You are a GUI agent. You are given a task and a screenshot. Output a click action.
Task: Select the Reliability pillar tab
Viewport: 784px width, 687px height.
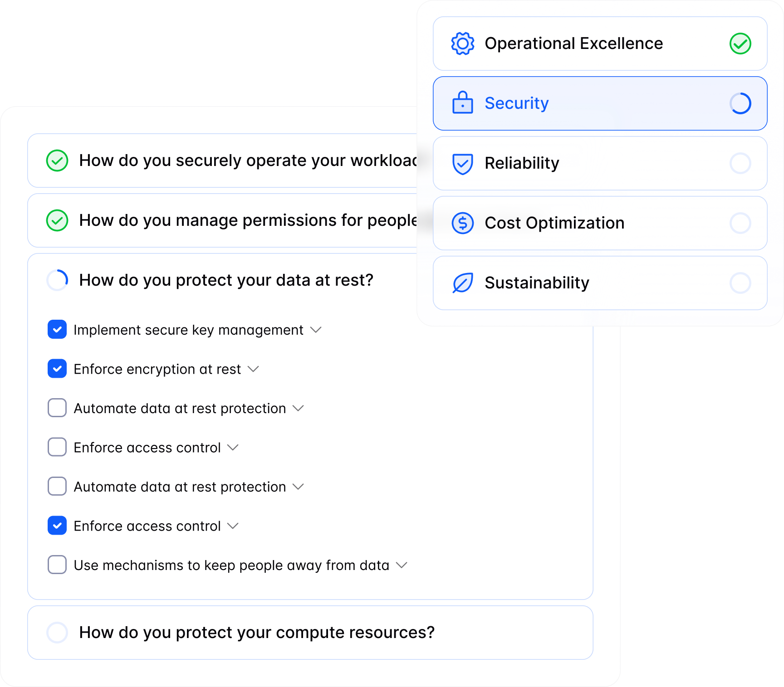click(x=600, y=163)
